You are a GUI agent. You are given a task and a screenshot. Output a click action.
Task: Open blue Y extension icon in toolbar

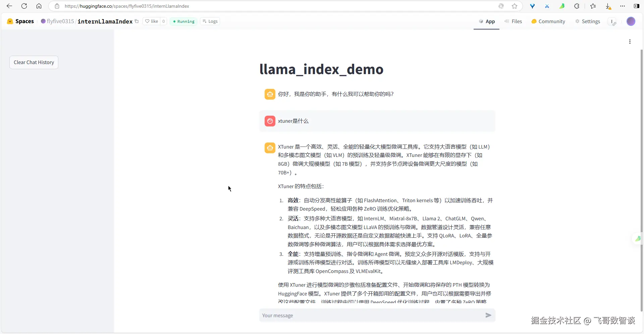[x=532, y=6]
